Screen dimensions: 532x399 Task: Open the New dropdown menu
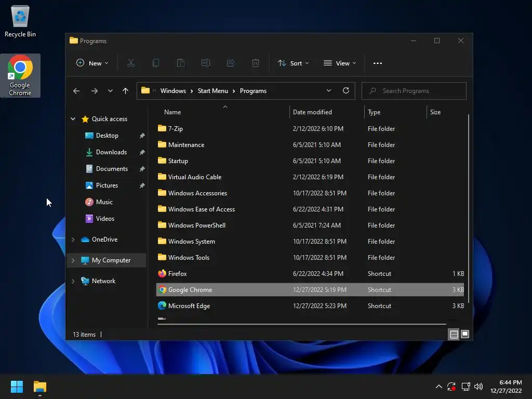(92, 63)
